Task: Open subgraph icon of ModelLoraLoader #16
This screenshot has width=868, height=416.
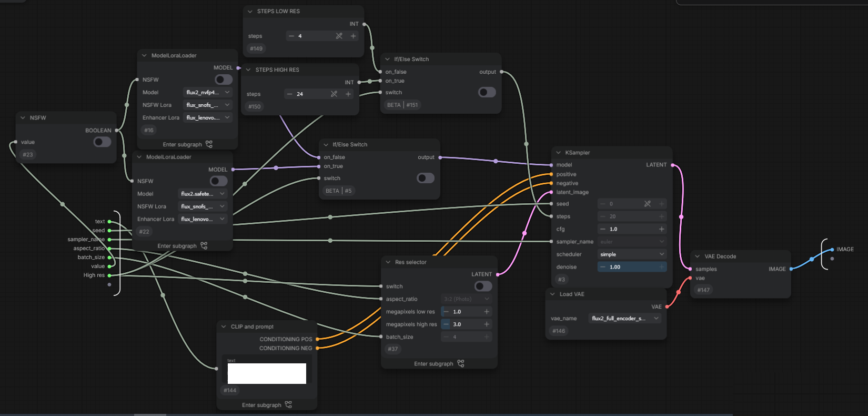Action: 209,144
